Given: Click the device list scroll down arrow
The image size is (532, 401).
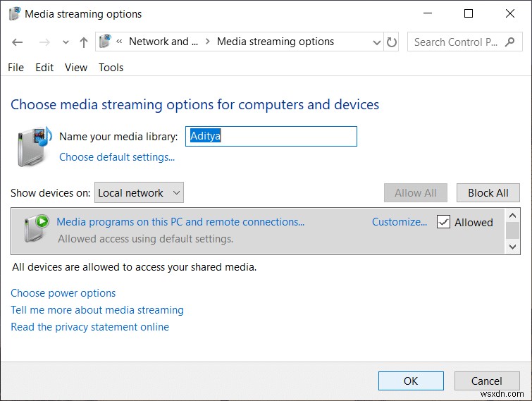Looking at the screenshot, I should click(512, 247).
